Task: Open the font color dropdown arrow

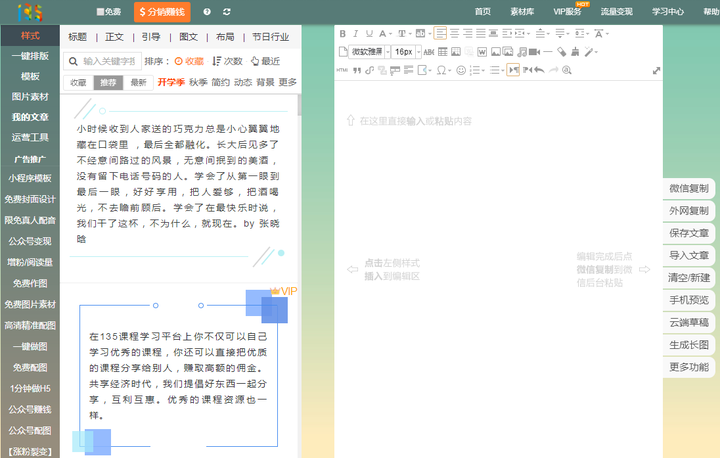Action: (x=390, y=34)
